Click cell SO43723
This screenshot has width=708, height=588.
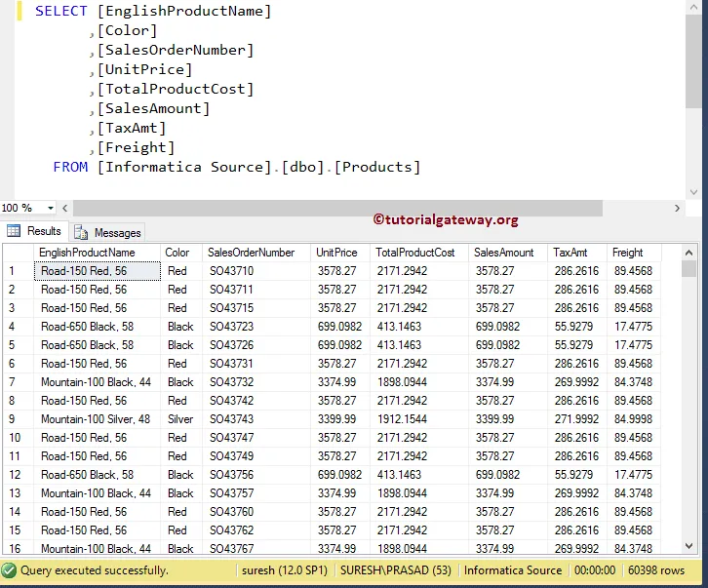(x=256, y=327)
